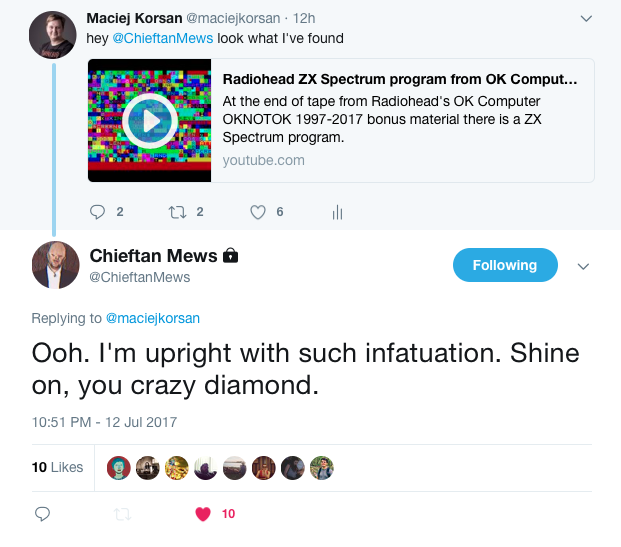Click reply icon under Chieftan Mews tweet

42,514
